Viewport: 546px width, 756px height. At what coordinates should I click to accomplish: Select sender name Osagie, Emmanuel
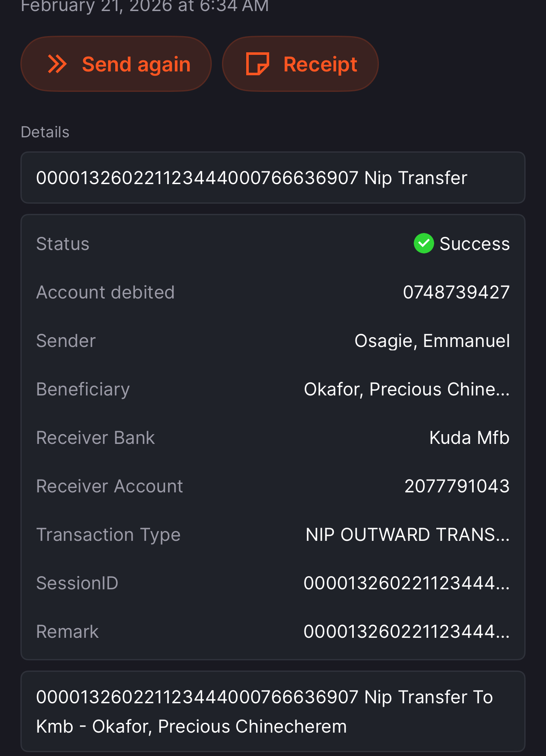pos(432,341)
